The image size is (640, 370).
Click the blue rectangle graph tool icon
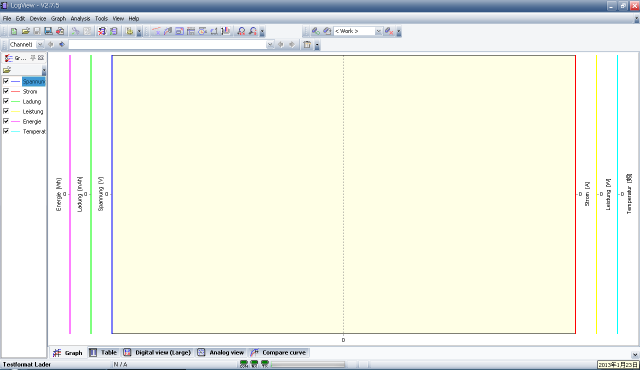[179, 31]
